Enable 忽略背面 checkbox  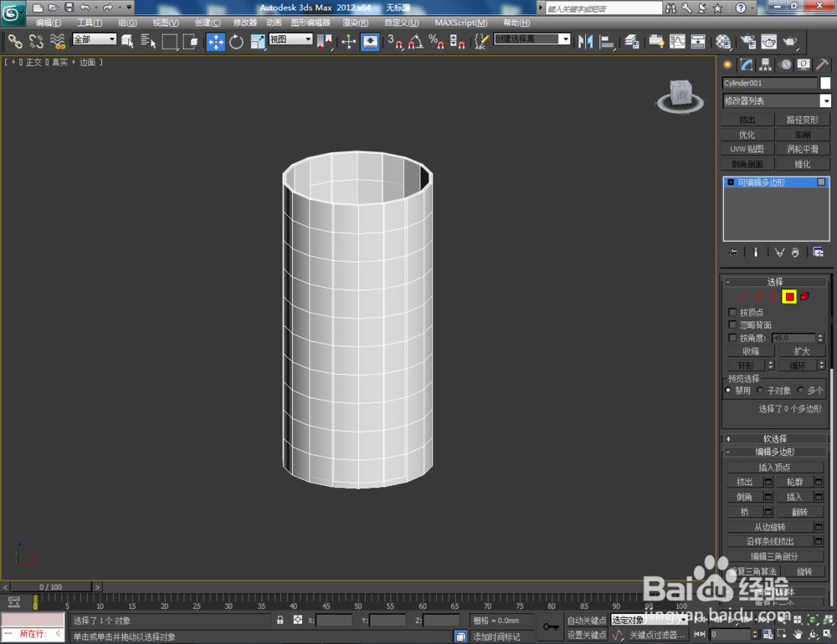[732, 325]
